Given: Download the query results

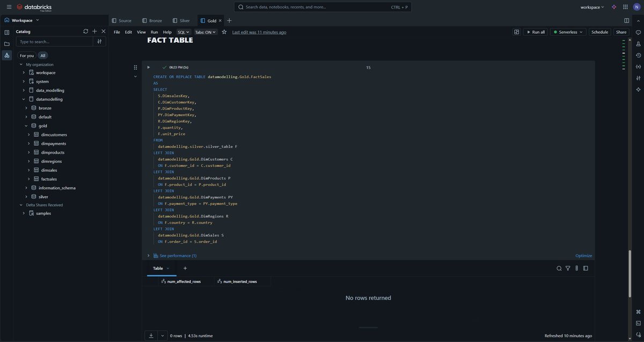Looking at the screenshot, I should tap(151, 336).
